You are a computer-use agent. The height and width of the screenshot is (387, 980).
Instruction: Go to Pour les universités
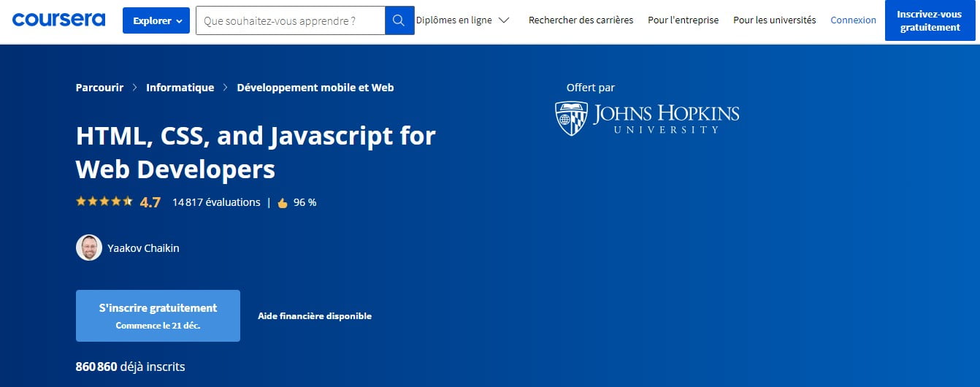point(775,20)
